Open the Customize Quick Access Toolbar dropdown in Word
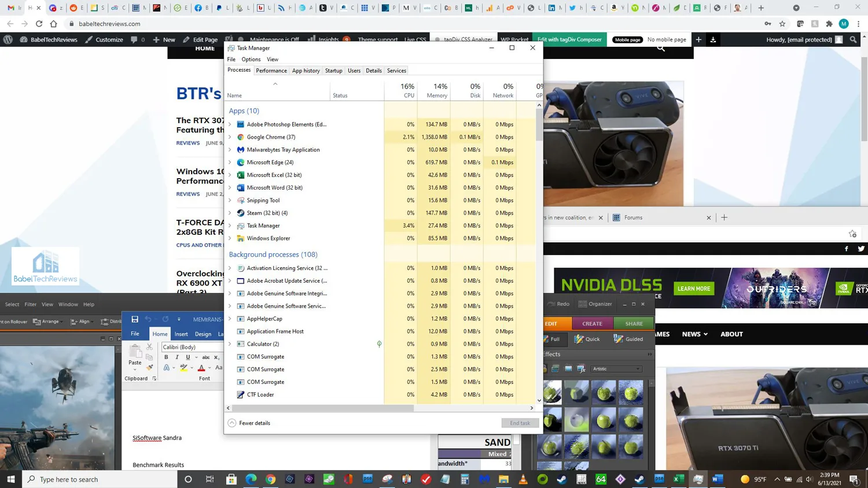Screen dimensions: 868x488 [x=179, y=319]
